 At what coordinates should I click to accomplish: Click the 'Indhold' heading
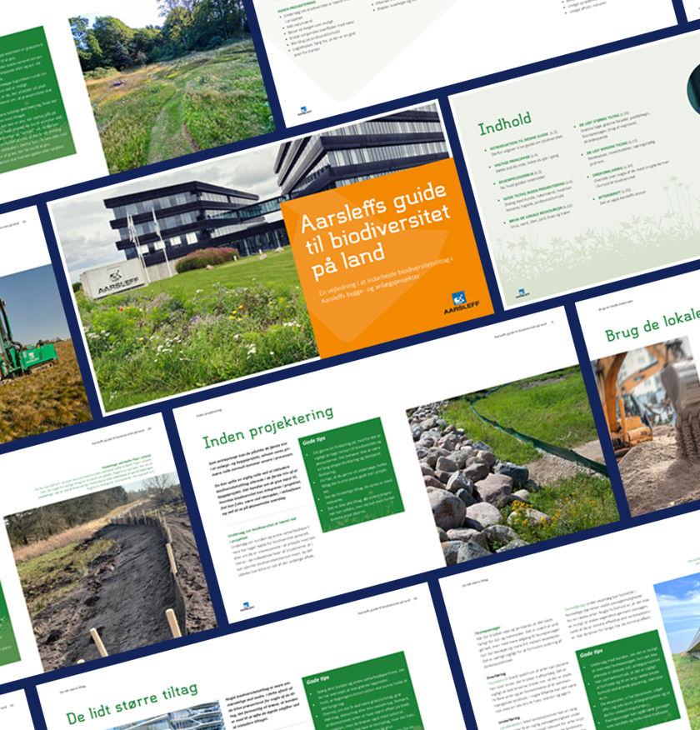(504, 123)
